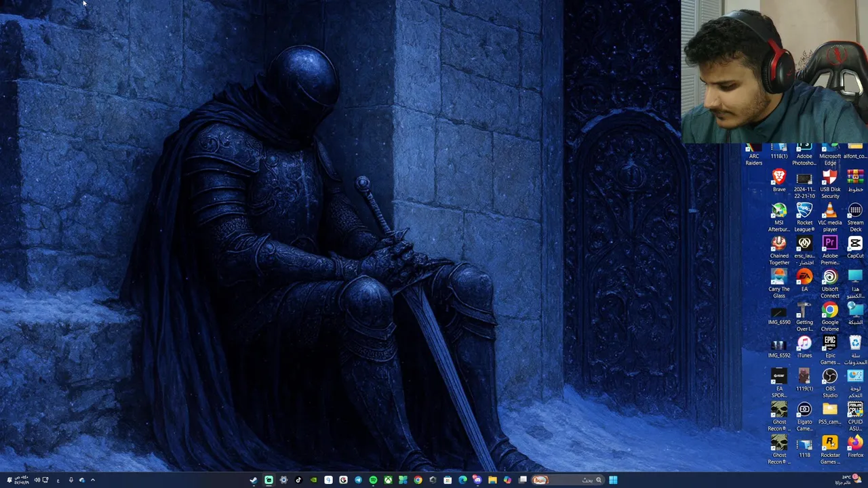868x488 pixels.
Task: Open the EA app desktop shortcut
Action: 804,281
